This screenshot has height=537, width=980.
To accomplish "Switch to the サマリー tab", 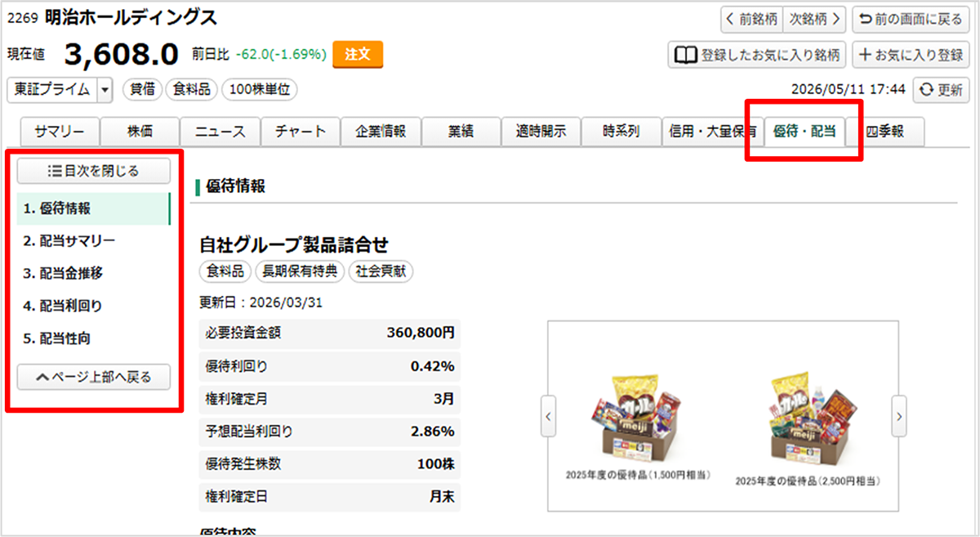I will coord(60,132).
